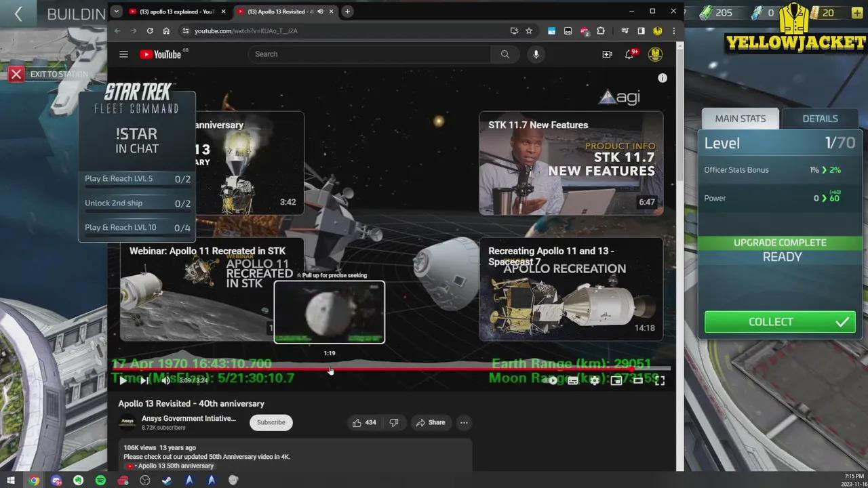Open the player settings gear
The width and height of the screenshot is (868, 488).
pos(595,380)
